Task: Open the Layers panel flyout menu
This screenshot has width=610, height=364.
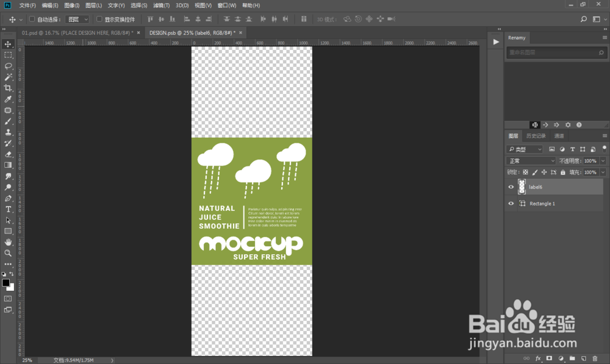Action: click(x=605, y=136)
